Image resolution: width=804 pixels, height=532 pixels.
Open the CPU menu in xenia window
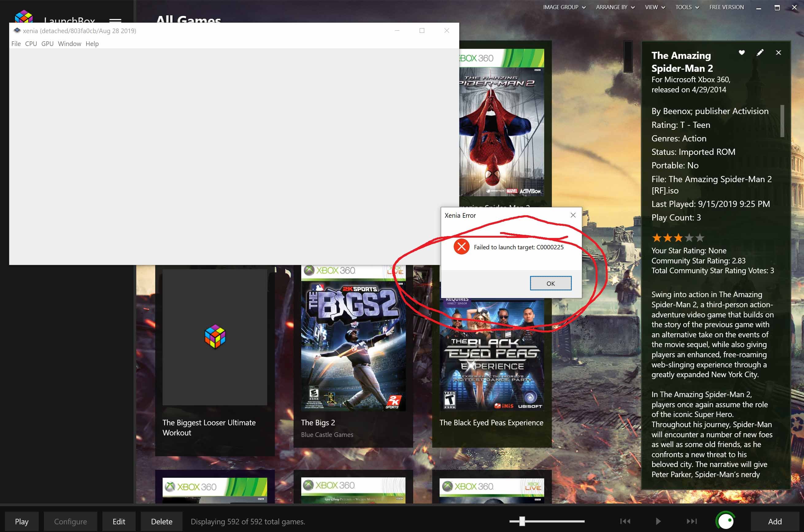[x=31, y=44]
